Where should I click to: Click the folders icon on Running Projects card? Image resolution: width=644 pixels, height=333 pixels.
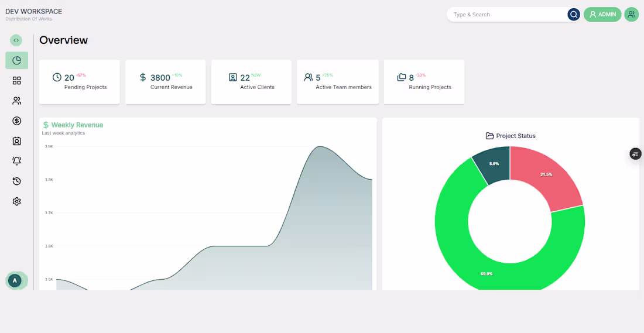tap(402, 77)
